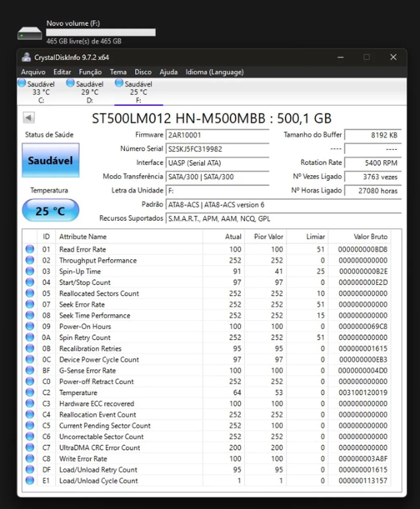The image size is (420, 509).
Task: Click the drive letter field F:
Action: click(217, 190)
